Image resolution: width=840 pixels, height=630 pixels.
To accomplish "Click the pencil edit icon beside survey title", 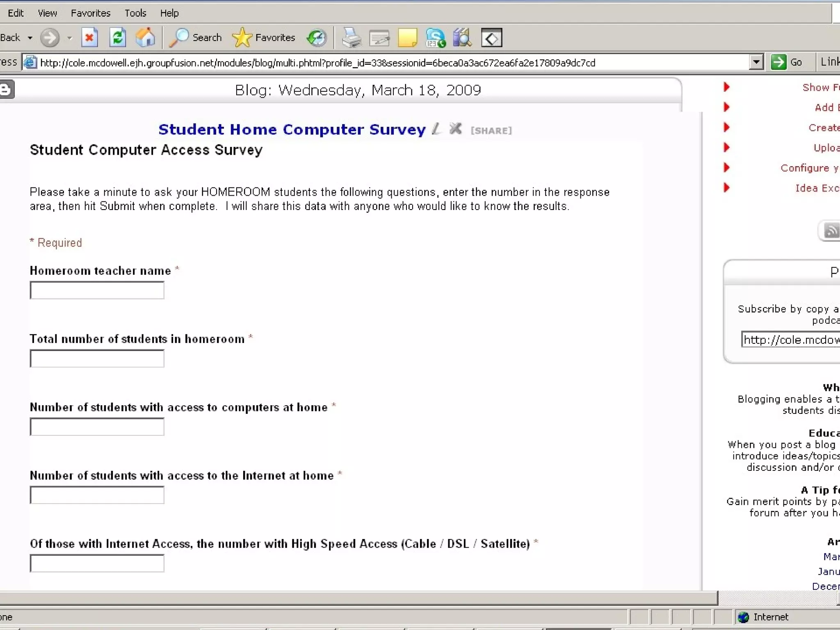I will pos(436,129).
